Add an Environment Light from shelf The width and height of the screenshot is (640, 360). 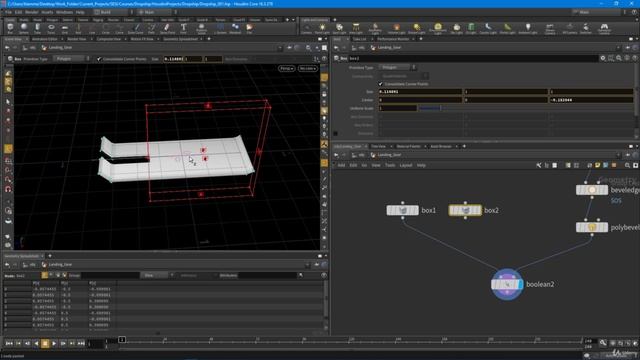438,29
